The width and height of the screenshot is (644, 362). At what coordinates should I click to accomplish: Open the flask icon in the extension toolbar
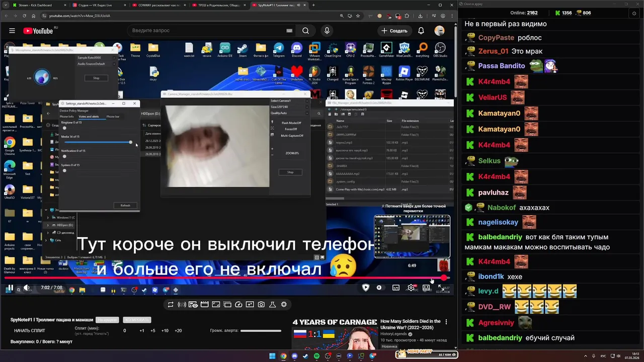(x=273, y=305)
